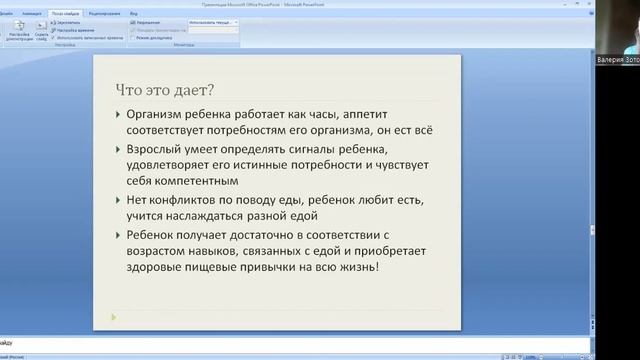640x360 pixels.
Task: Click the Валерия participant video thumbnail
Action: [618, 32]
